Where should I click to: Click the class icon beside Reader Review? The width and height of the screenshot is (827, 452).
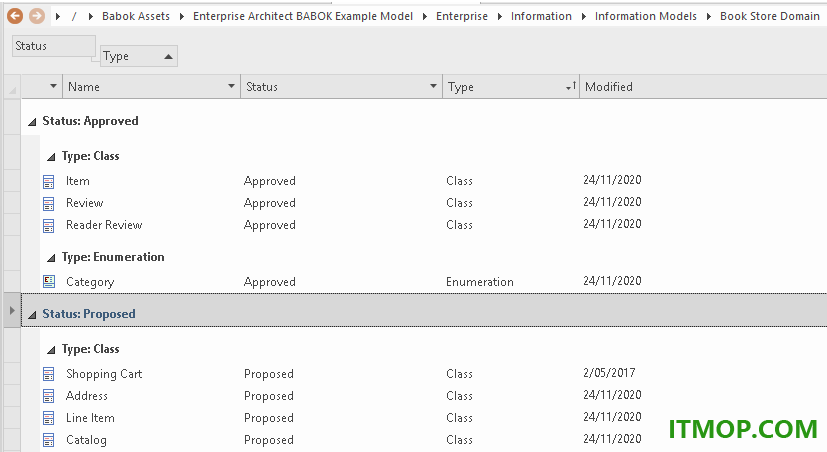(49, 226)
